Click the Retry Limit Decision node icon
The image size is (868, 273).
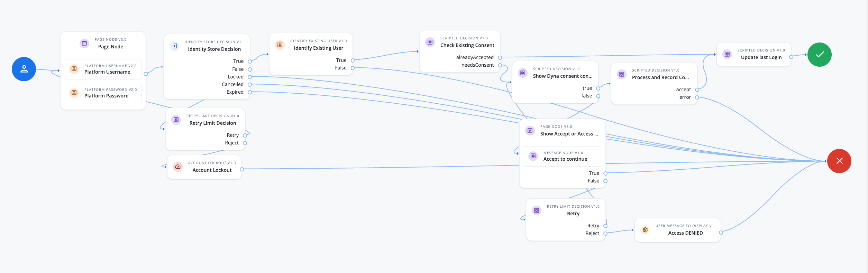(176, 120)
